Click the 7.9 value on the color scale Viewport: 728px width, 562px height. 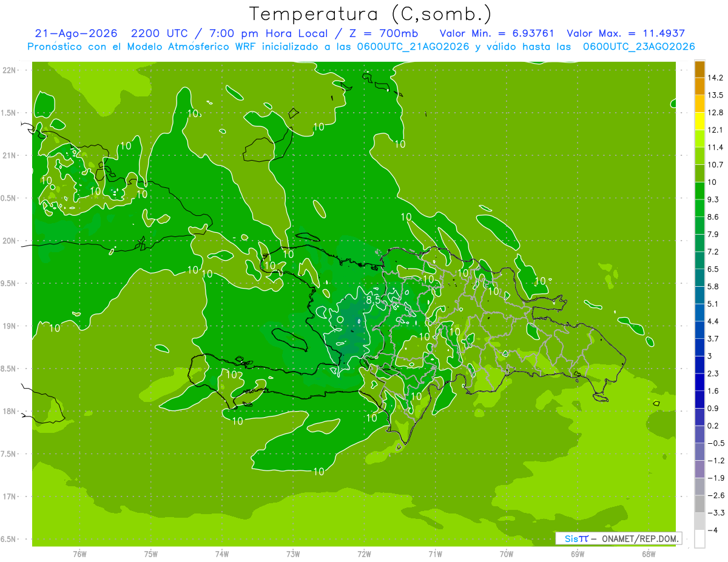[713, 235]
